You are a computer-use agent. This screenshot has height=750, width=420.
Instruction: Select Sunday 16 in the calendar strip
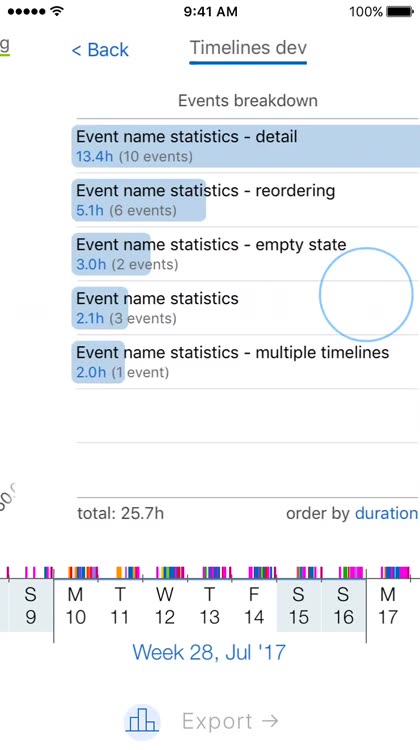343,606
